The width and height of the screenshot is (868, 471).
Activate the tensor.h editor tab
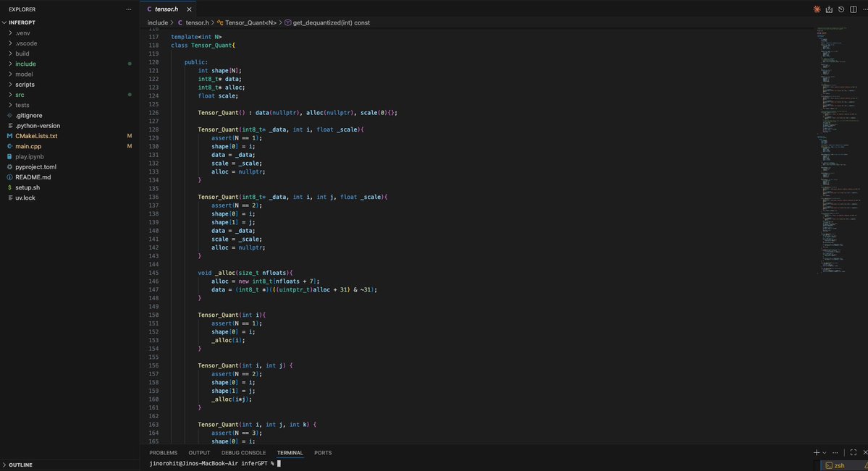(166, 9)
